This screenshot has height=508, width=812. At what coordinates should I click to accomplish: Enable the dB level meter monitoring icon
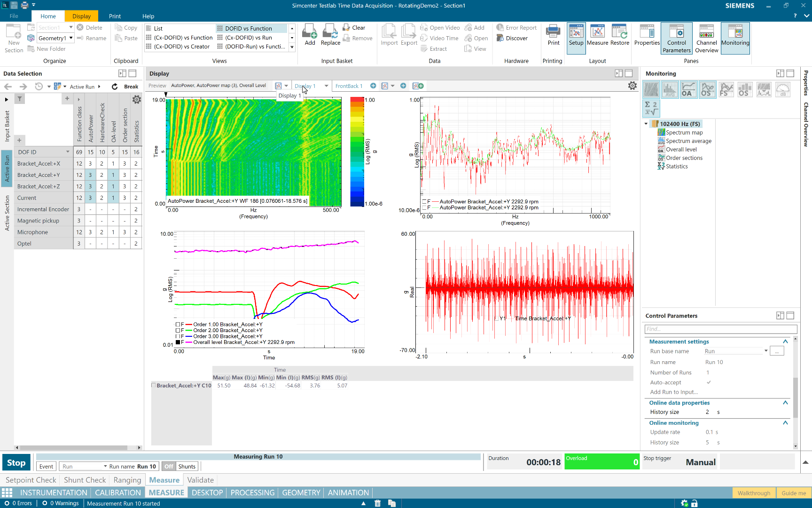782,89
